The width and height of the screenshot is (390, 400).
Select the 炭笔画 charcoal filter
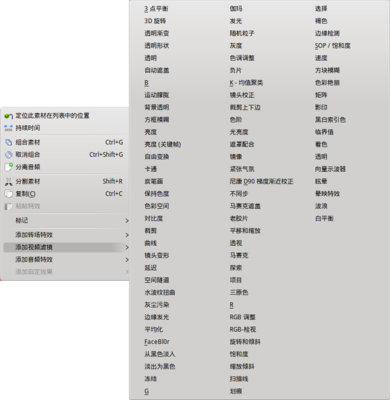(154, 181)
